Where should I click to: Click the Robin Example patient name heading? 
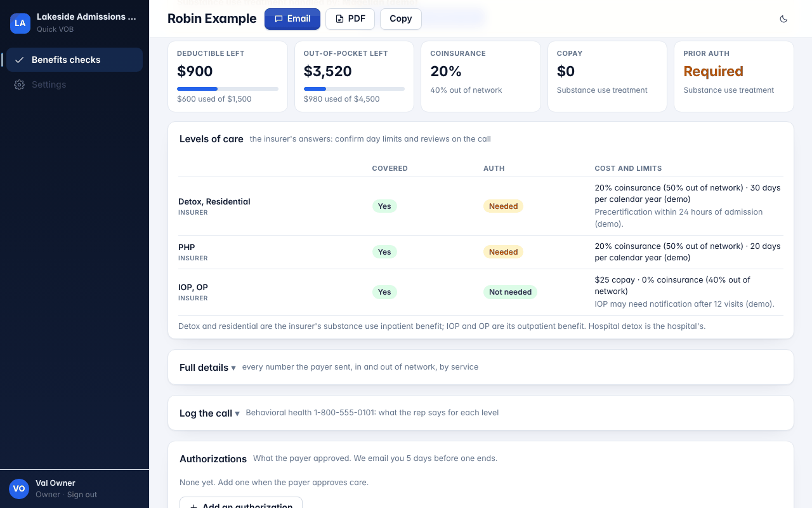(212, 19)
